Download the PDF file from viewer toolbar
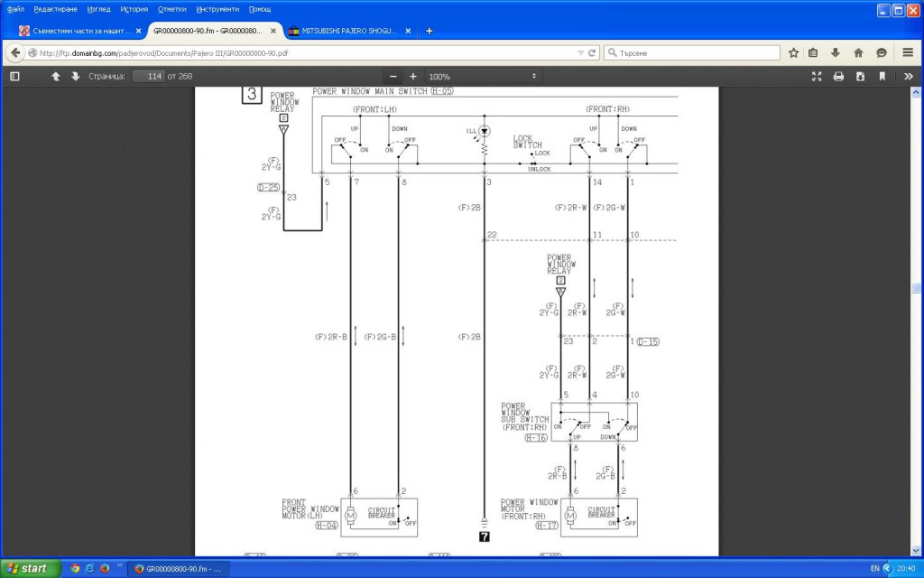 pyautogui.click(x=860, y=76)
